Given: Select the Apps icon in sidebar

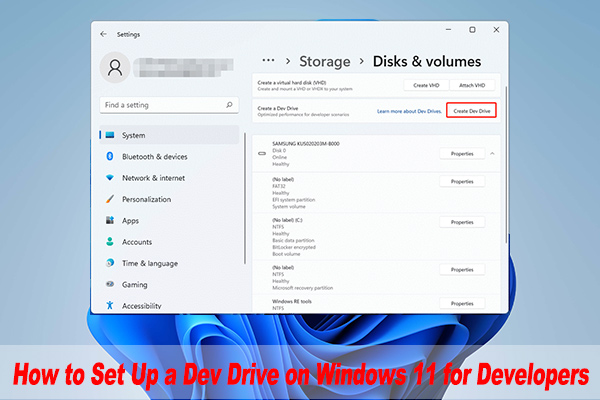Looking at the screenshot, I should (x=110, y=220).
